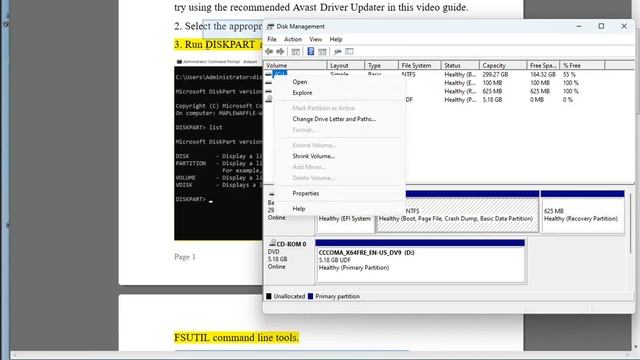Click the DISKPART command prompt screenshot in document
Screen dimensions: 640x360
218,149
